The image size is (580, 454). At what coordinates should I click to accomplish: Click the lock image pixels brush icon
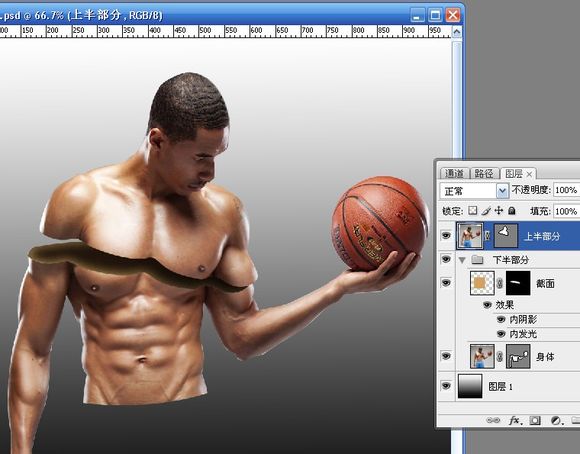coord(486,211)
